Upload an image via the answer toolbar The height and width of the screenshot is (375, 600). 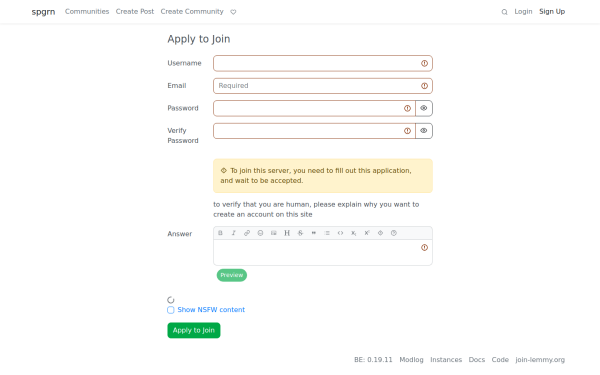click(x=274, y=233)
